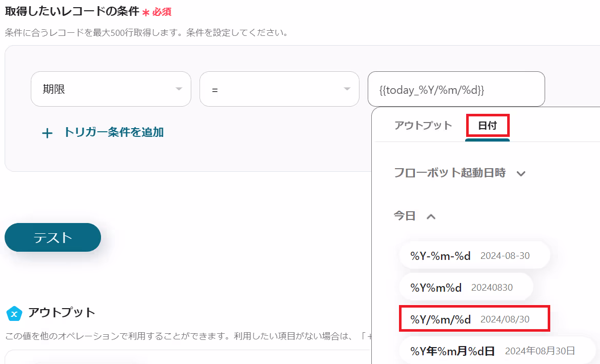This screenshot has width=600, height=364.
Task: Collapse the 今日 section
Action: point(415,216)
